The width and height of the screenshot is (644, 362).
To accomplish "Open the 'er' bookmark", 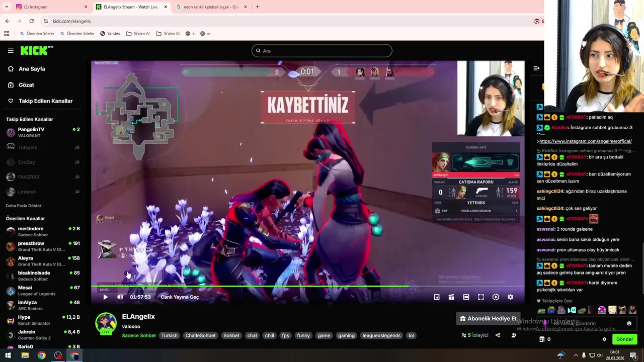I will tap(205, 34).
